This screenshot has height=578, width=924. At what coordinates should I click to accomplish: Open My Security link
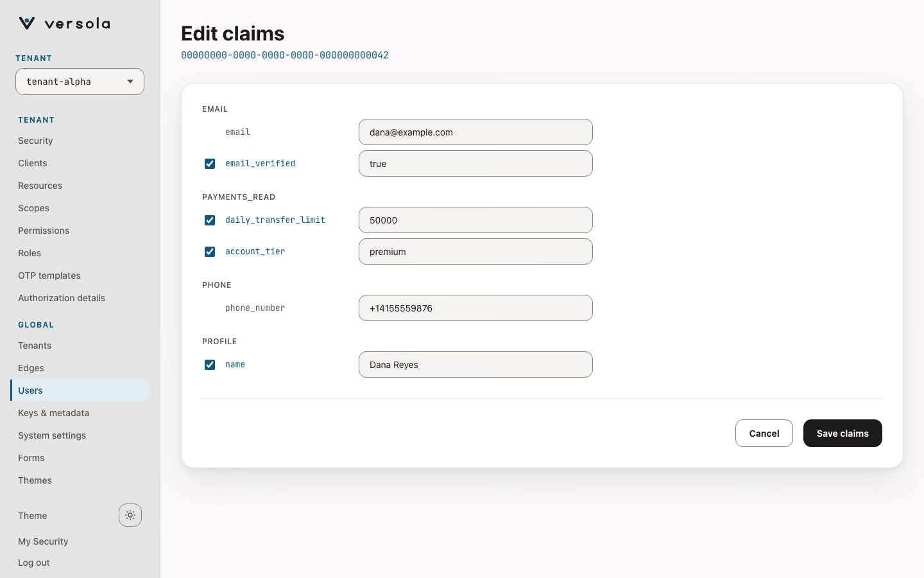(x=43, y=541)
